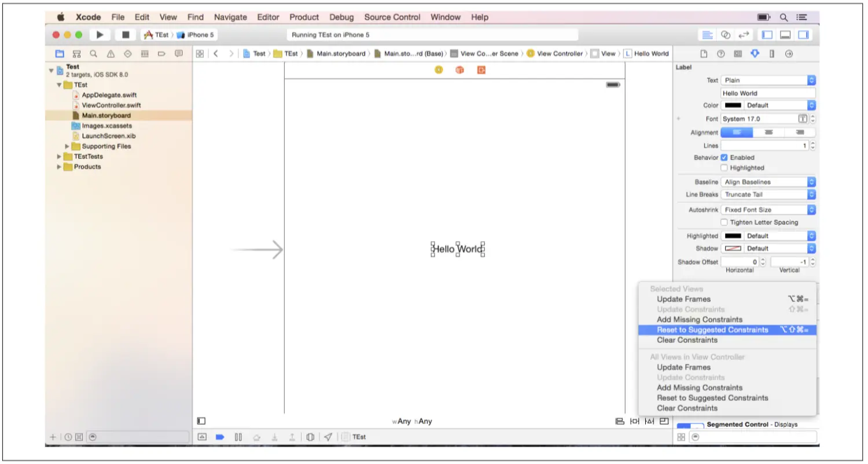Toggle the document outline button at canvas bottom-left
This screenshot has width=868, height=464.
point(201,421)
